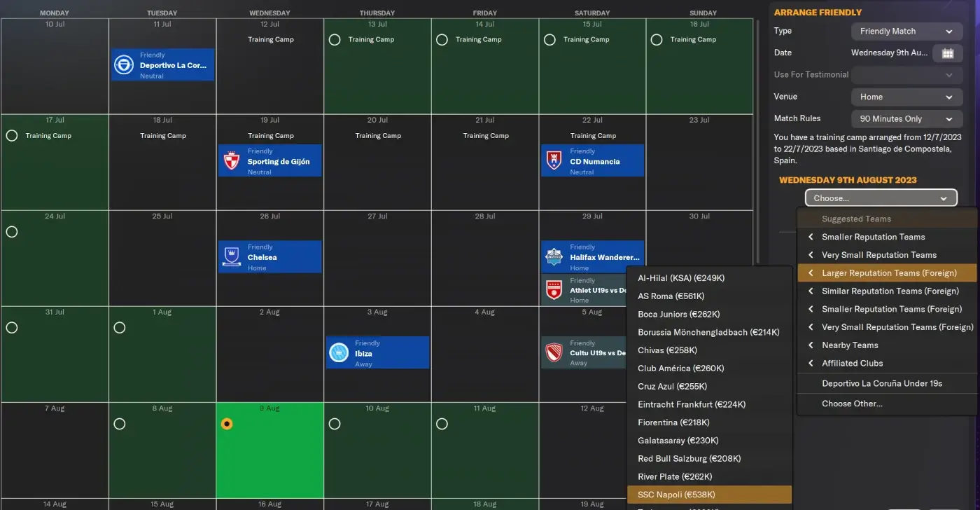Viewport: 980px width, 510px height.
Task: Select the highlighted 9 Aug date marker
Action: click(226, 424)
